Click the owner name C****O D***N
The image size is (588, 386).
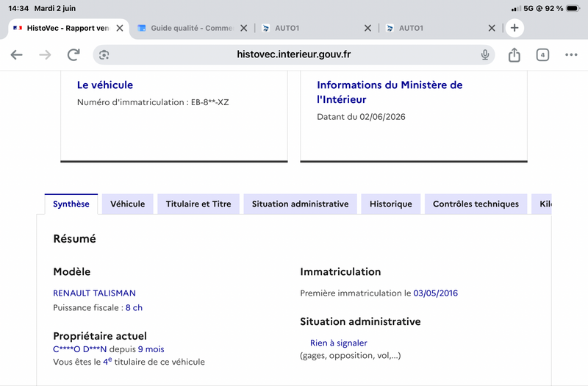pyautogui.click(x=80, y=349)
